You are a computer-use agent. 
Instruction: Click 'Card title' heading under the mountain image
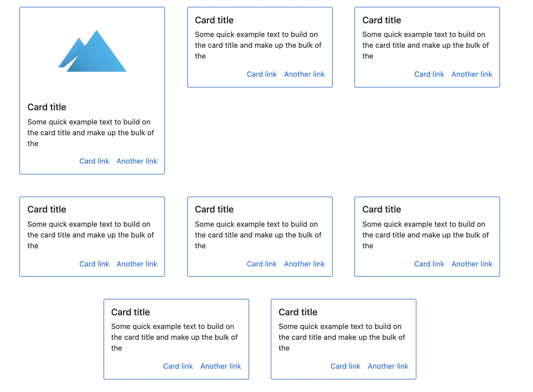click(47, 107)
